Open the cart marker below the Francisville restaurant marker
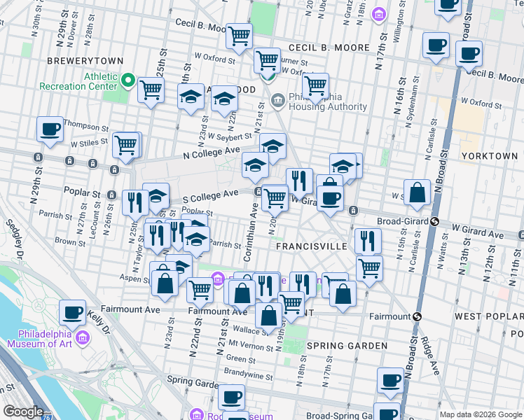 [x=369, y=268]
